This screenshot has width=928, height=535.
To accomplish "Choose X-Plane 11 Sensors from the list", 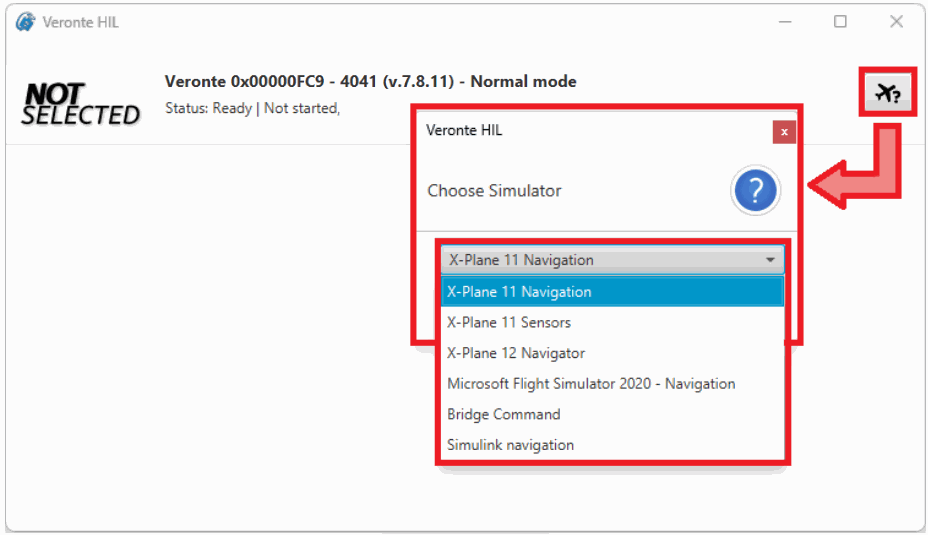I will click(x=510, y=322).
